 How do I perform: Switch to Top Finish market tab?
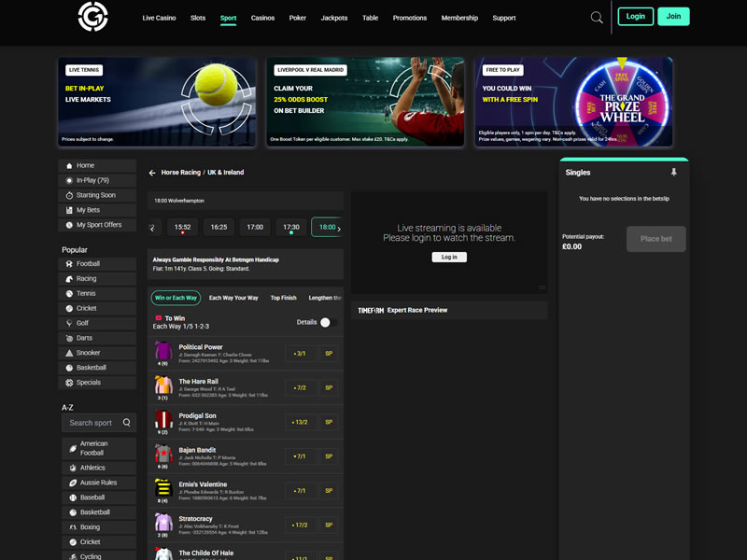(x=283, y=298)
